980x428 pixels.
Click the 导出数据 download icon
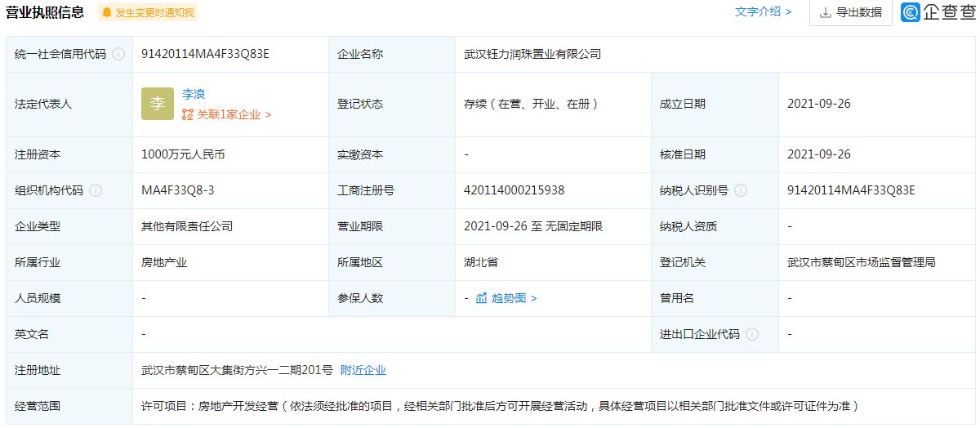826,13
